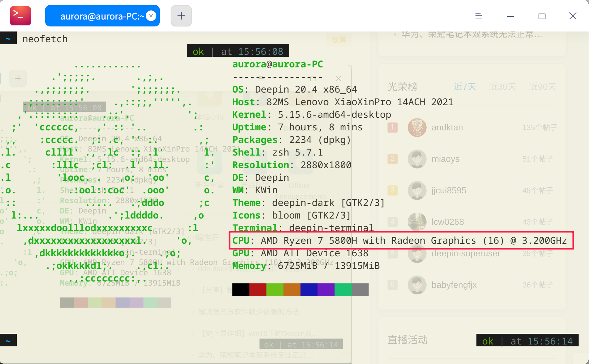Image resolution: width=589 pixels, height=364 pixels.
Task: Click the 光荣榜 heading in forum window
Action: pyautogui.click(x=403, y=87)
